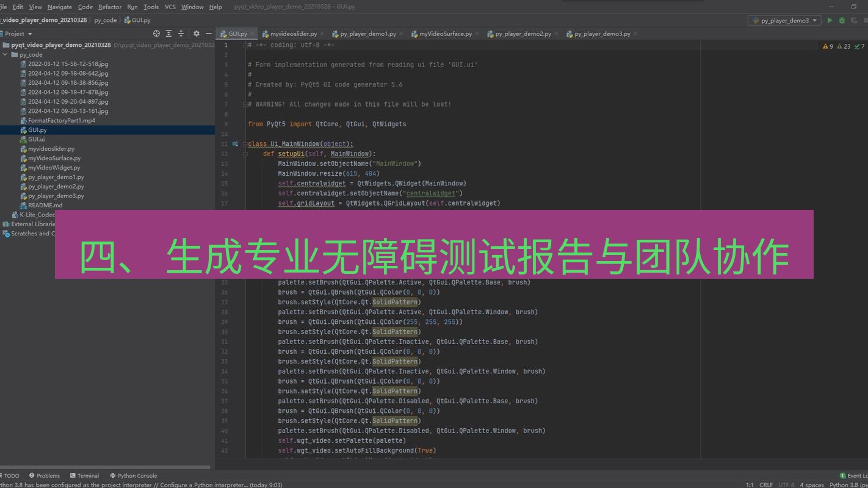Open the Event Log notification icon
Image resolution: width=868 pixels, height=488 pixels.
point(842,475)
